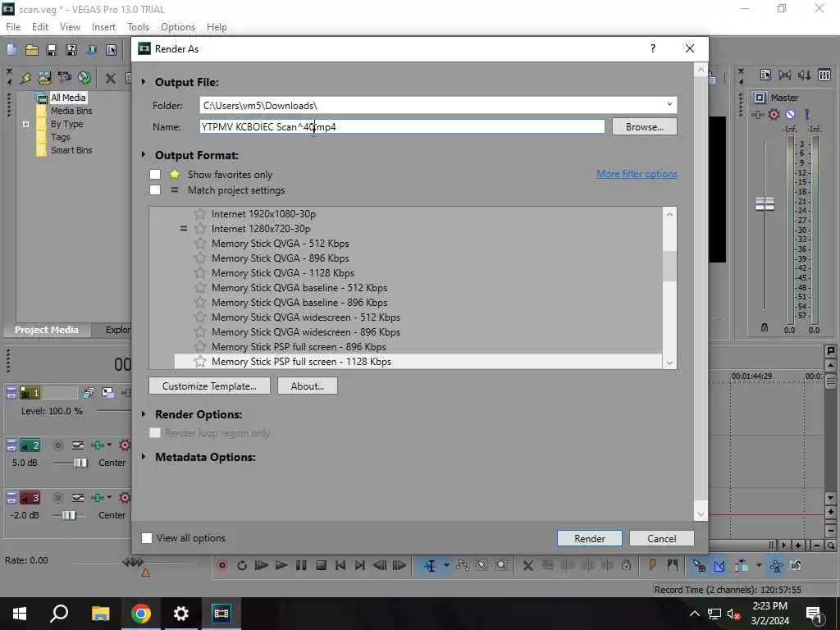
Task: Collapse the Render Options section arrow
Action: click(x=144, y=414)
